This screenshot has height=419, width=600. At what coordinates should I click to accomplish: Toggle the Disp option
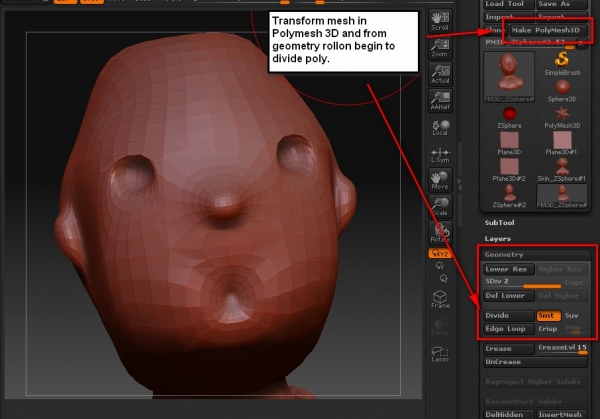[x=574, y=329]
